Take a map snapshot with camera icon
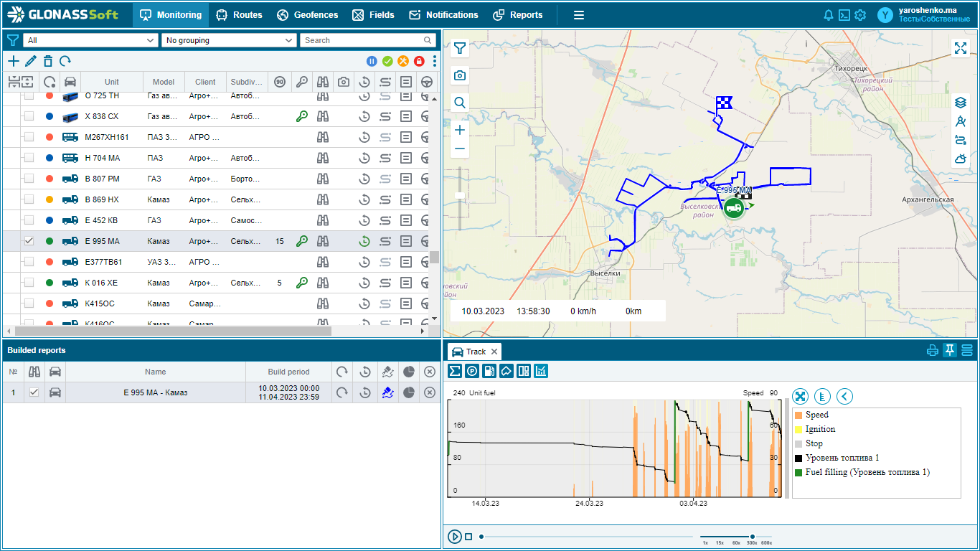 [460, 75]
